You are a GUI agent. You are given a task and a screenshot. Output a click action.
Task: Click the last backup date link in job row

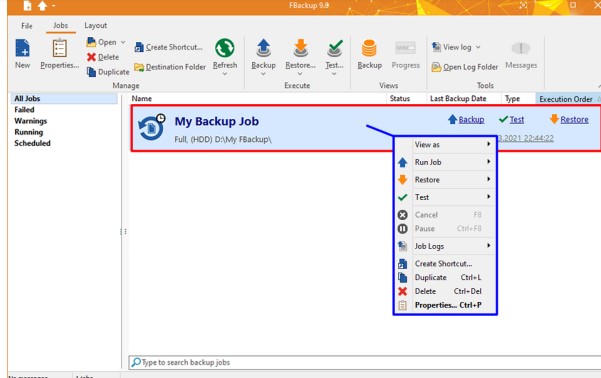[526, 138]
